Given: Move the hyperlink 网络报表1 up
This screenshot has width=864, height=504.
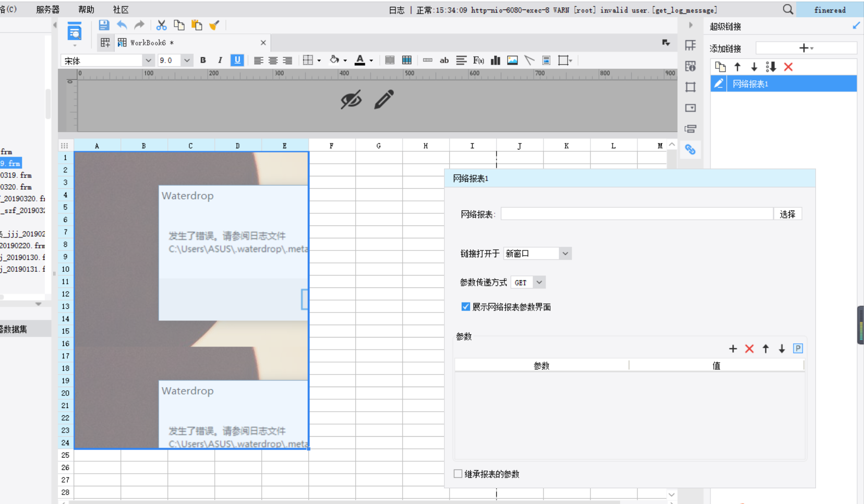Looking at the screenshot, I should point(737,67).
